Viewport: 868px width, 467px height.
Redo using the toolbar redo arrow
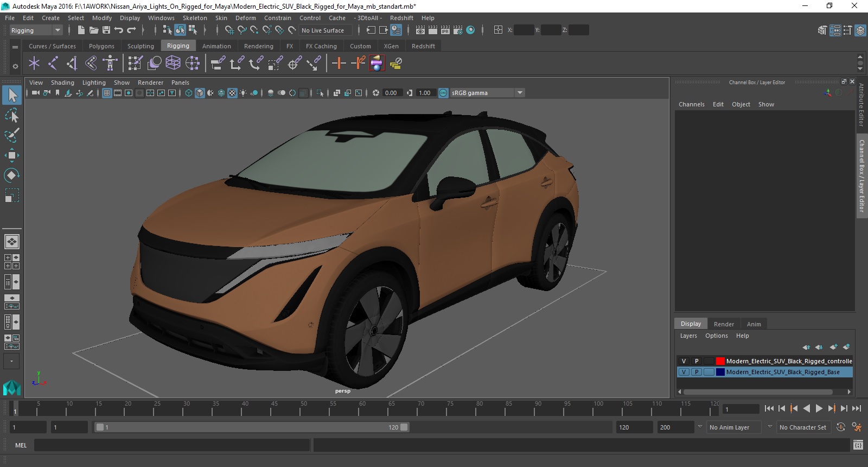tap(131, 30)
